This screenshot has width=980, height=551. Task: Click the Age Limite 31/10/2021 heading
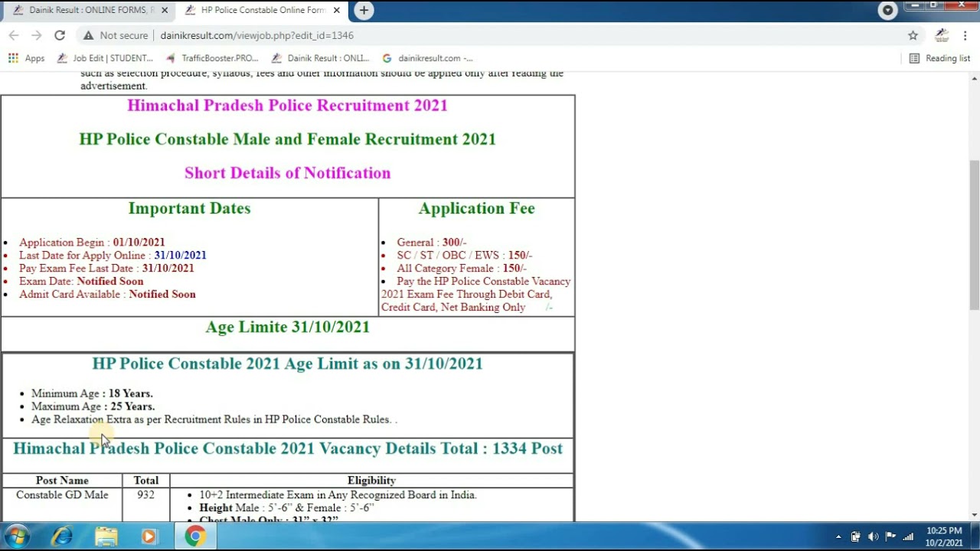pyautogui.click(x=287, y=327)
